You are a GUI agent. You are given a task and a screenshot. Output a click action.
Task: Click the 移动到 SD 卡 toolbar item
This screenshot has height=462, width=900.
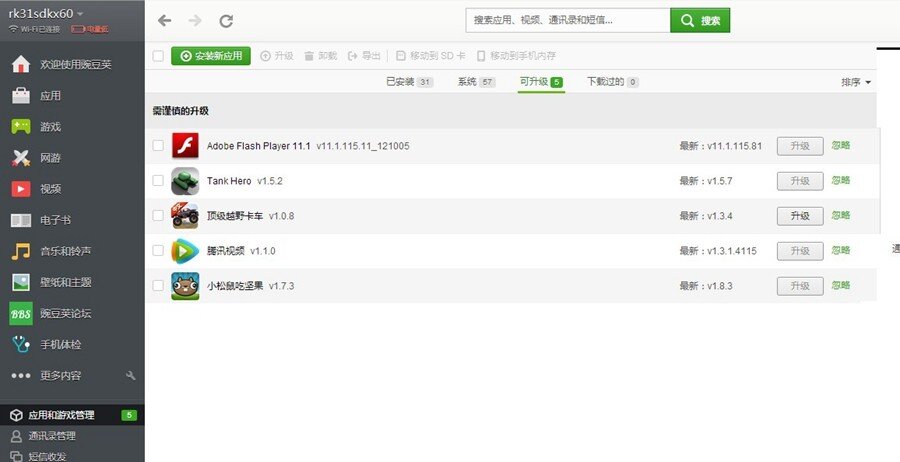430,56
